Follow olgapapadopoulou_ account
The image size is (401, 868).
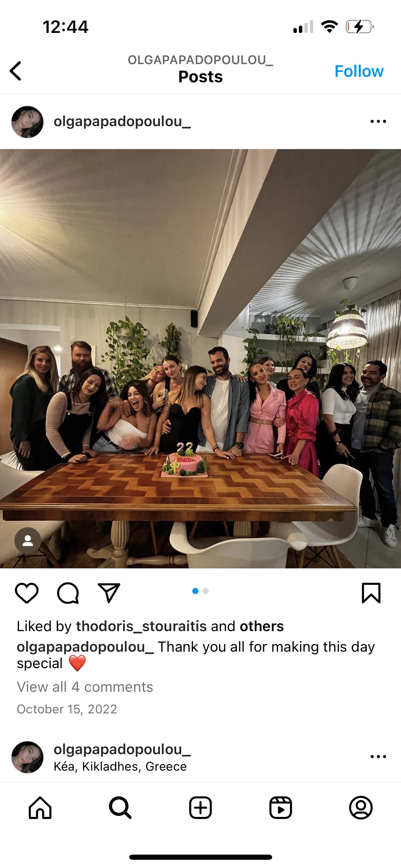tap(359, 71)
